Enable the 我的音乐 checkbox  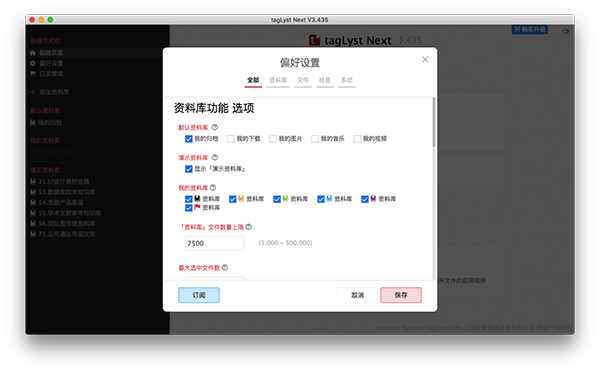(315, 138)
